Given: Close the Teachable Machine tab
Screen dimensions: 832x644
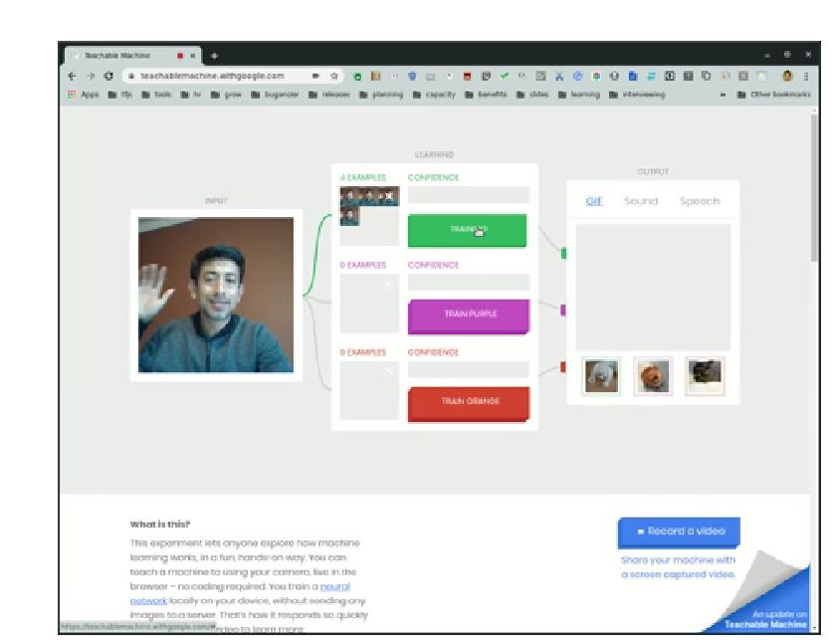Looking at the screenshot, I should [x=193, y=55].
